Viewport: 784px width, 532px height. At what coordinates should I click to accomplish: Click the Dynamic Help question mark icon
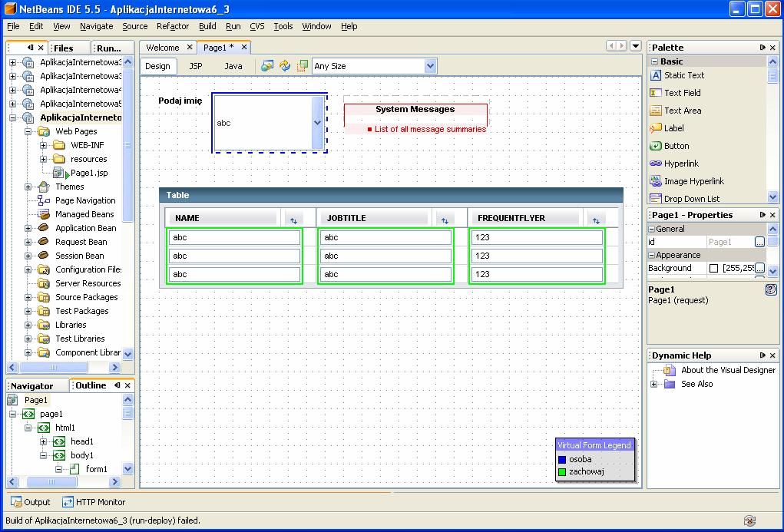coord(771,289)
